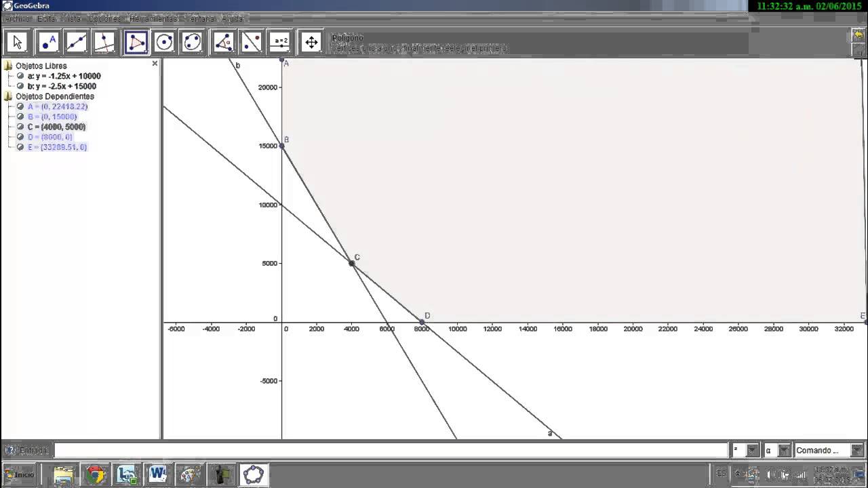Select equation b: y = -2.5x + 15000
868x488 pixels.
coord(62,86)
